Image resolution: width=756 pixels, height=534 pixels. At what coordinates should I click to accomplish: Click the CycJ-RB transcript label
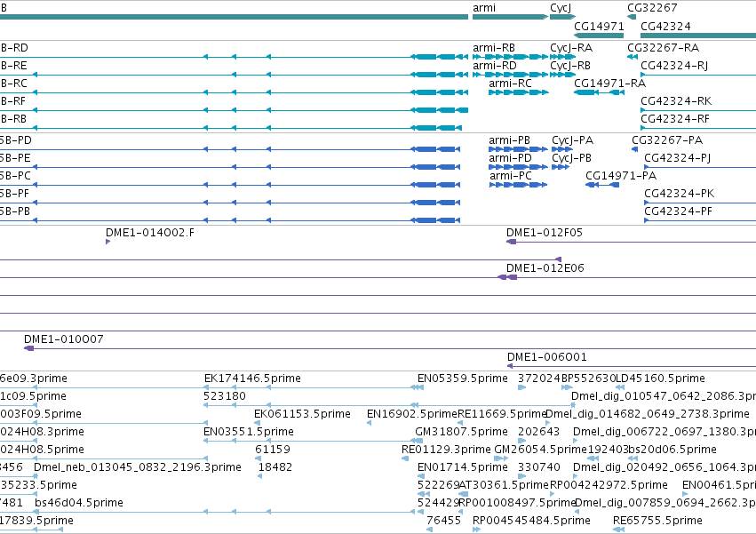coord(570,66)
